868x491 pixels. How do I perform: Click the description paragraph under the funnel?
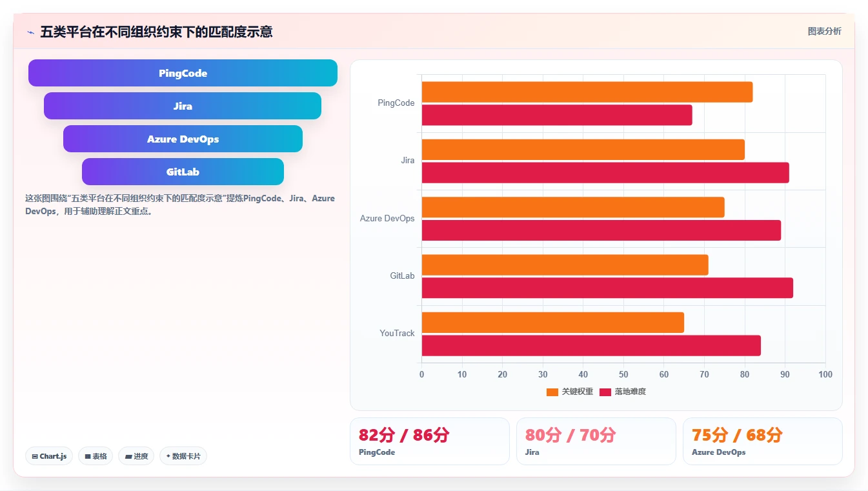tap(180, 205)
